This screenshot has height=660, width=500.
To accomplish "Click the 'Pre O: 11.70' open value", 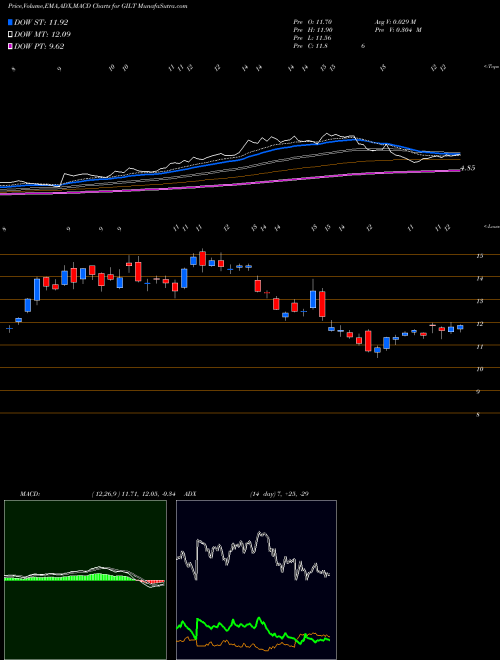I will click(x=313, y=21).
